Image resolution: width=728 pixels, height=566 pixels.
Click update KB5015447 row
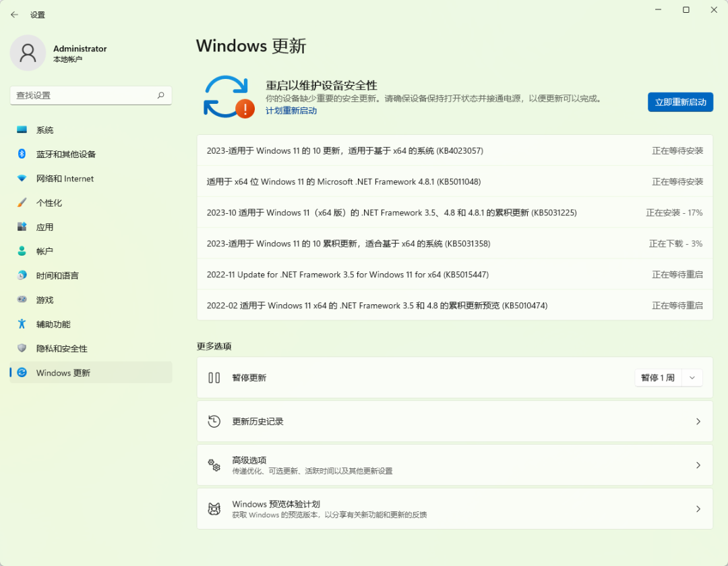pyautogui.click(x=454, y=275)
